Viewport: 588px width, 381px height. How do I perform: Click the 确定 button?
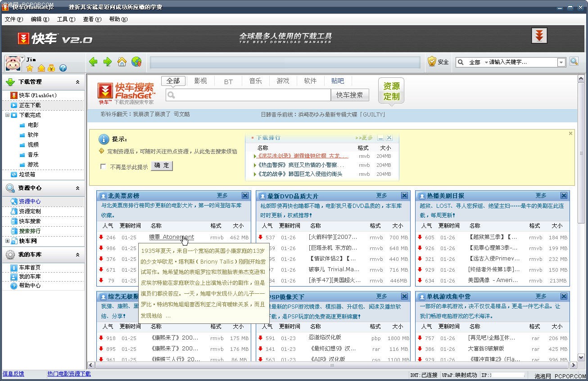point(162,166)
